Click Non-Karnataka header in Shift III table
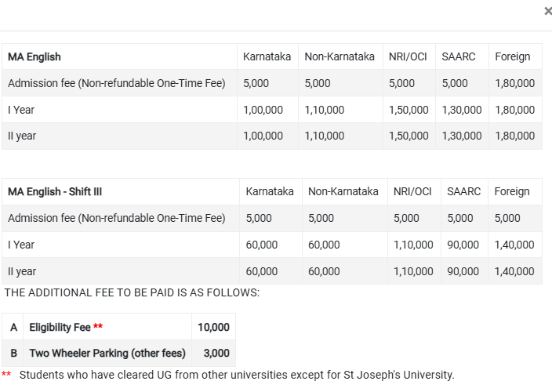Viewport: 552px width, 392px height. tap(343, 192)
